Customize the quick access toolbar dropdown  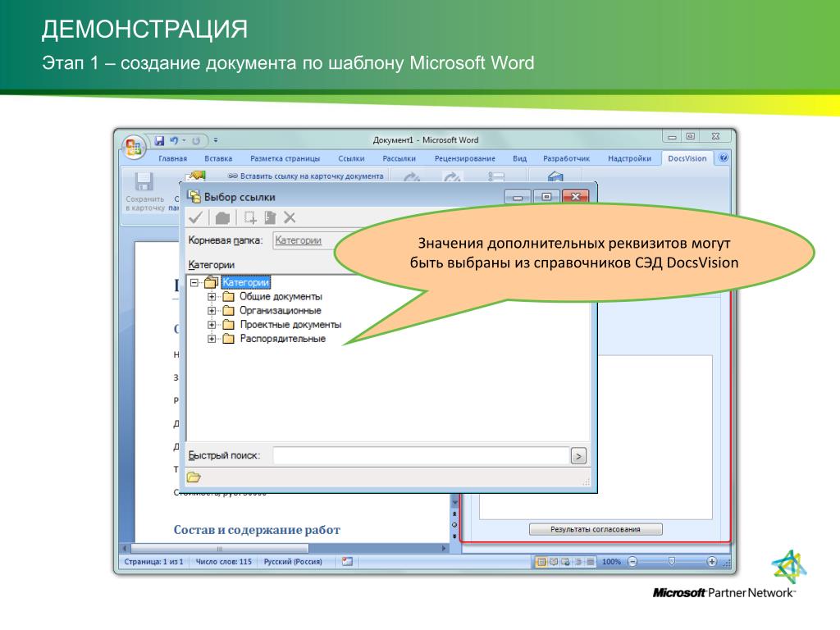tap(216, 140)
